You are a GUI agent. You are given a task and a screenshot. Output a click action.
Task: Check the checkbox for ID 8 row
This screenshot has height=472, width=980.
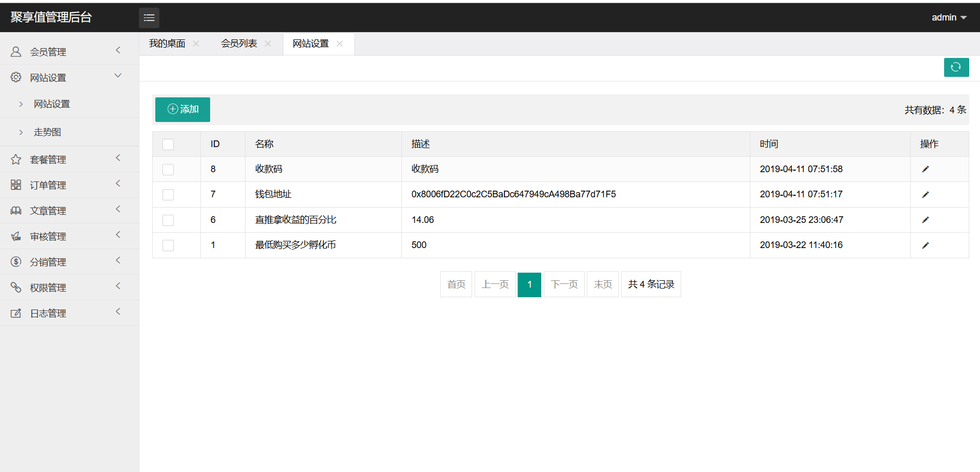(168, 170)
